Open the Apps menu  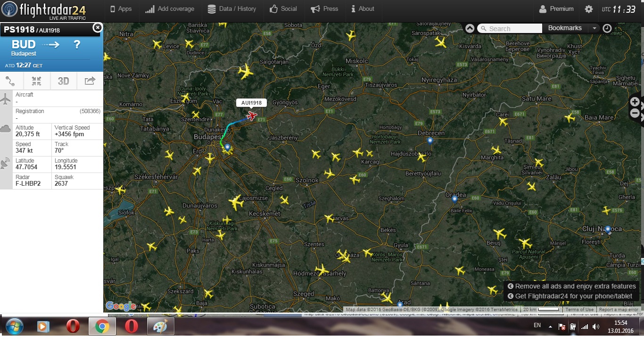pos(121,9)
